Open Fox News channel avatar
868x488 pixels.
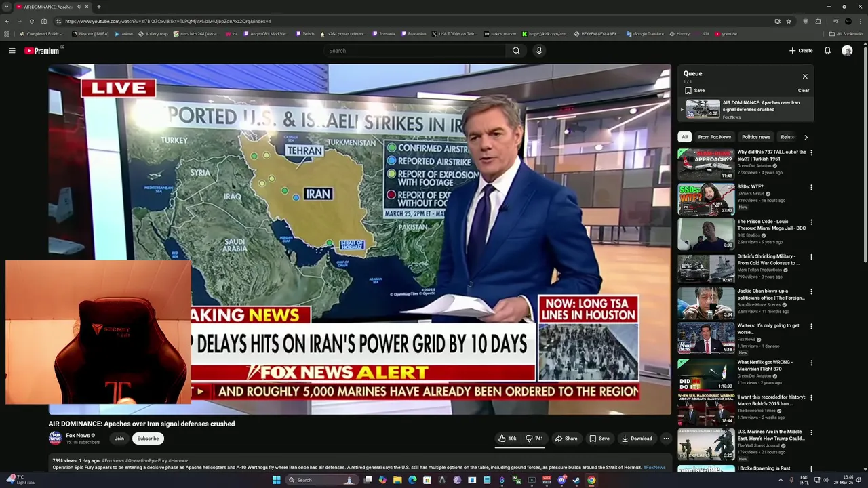pos(55,438)
